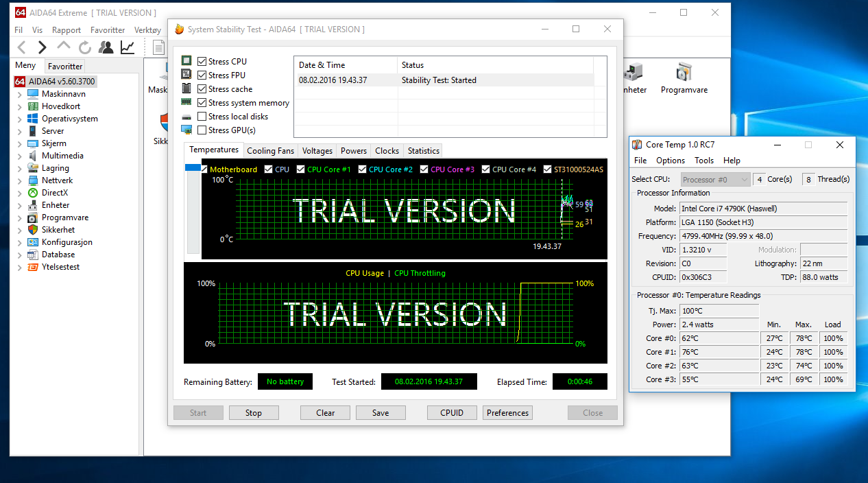Expand the Maskinnavn tree node
This screenshot has width=868, height=483.
19,94
